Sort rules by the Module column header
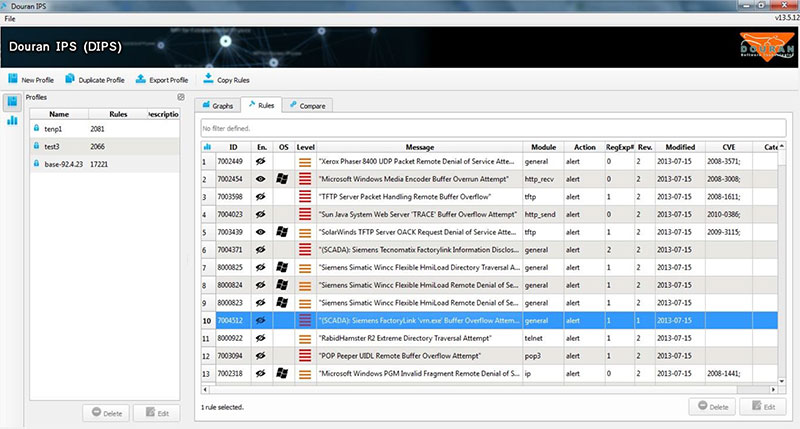 coord(543,147)
